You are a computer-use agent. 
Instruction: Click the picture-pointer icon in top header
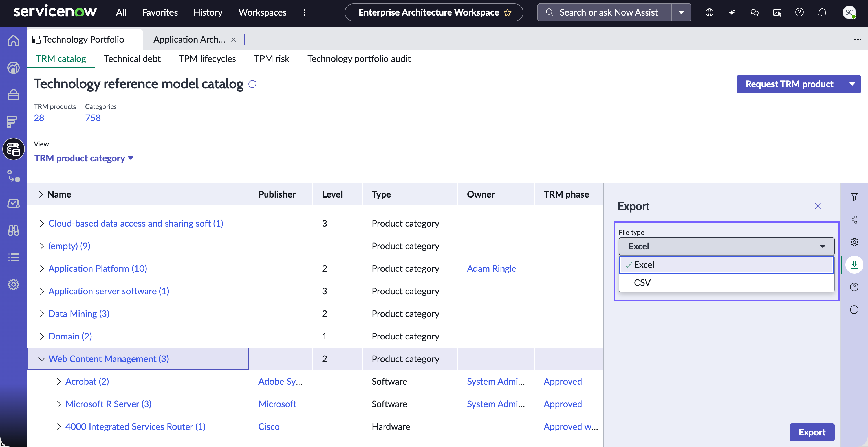pyautogui.click(x=777, y=12)
